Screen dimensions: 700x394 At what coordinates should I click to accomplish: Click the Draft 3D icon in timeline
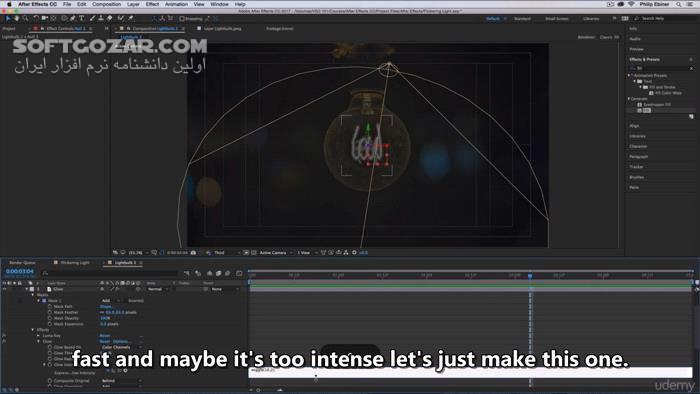pyautogui.click(x=198, y=273)
